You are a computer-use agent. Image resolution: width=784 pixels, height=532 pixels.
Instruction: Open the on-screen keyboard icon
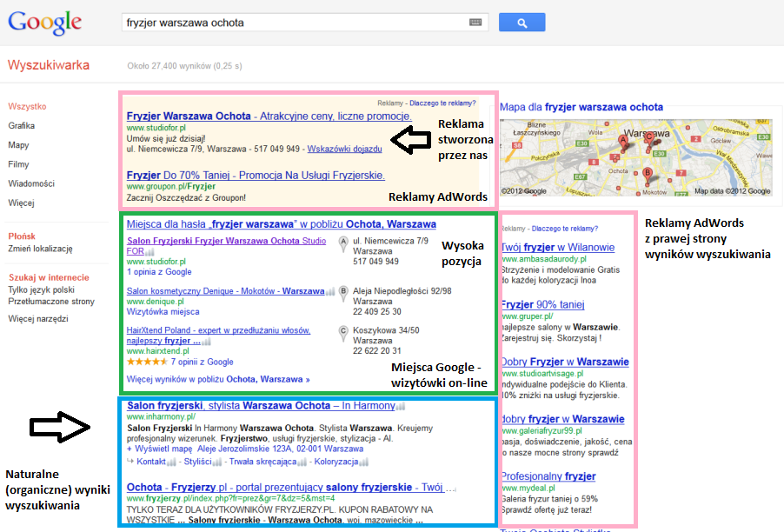click(x=475, y=22)
